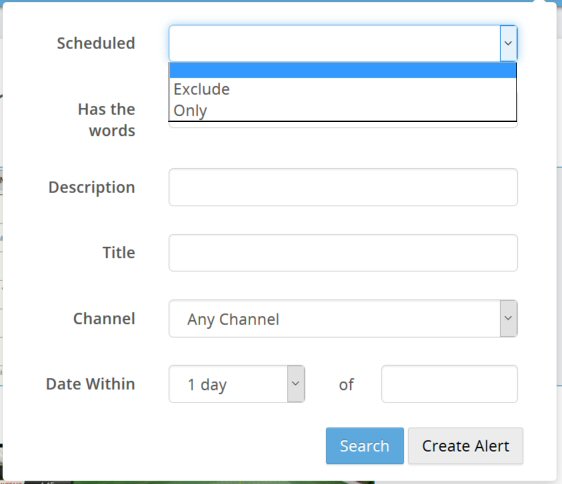Image resolution: width=562 pixels, height=484 pixels.
Task: Click the Scheduled field label
Action: pyautogui.click(x=96, y=43)
